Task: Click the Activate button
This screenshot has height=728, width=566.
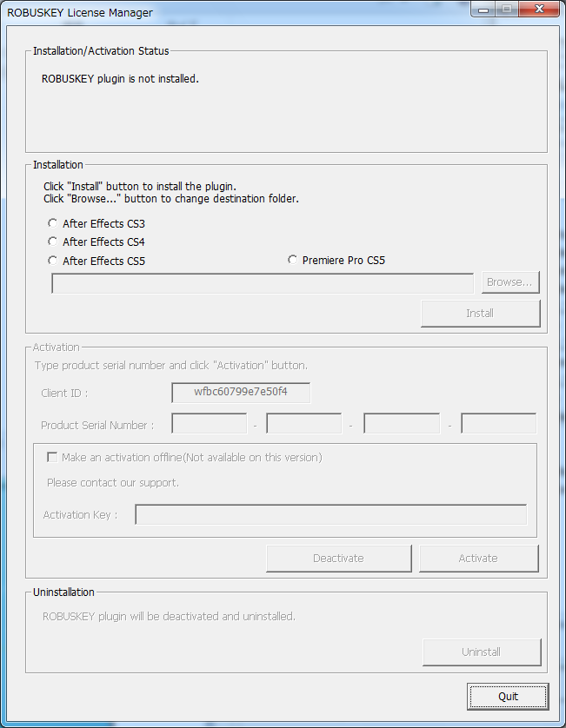Action: 479,559
